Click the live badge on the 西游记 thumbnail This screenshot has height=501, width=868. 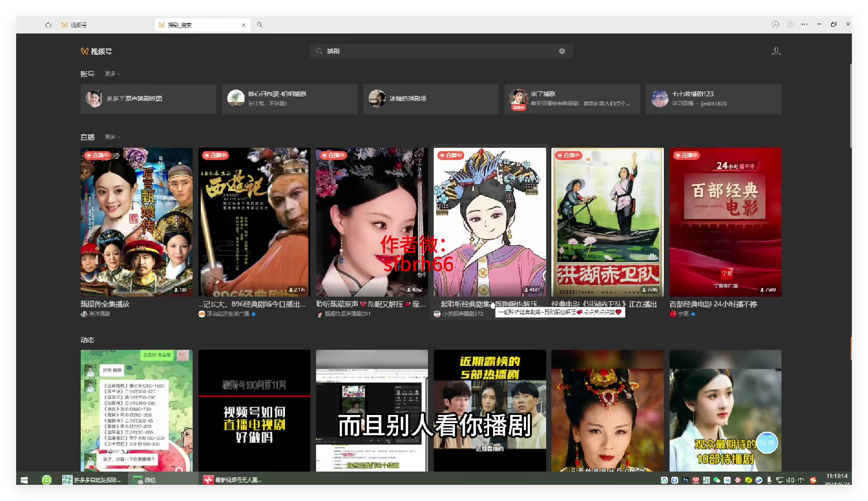tap(215, 155)
